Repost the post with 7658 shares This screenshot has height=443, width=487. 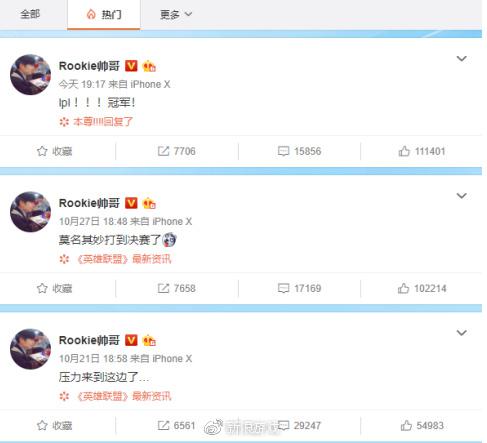pos(177,288)
